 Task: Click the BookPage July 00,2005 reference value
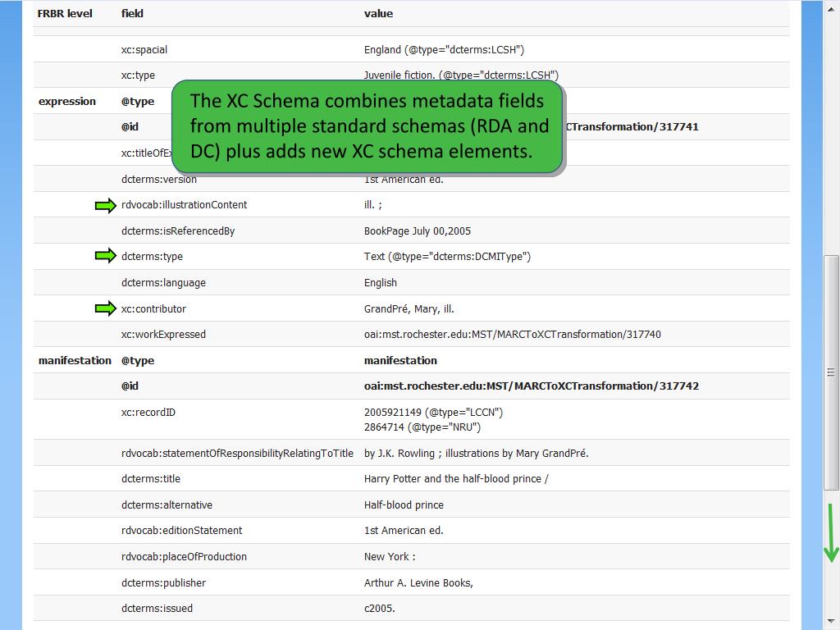click(418, 231)
